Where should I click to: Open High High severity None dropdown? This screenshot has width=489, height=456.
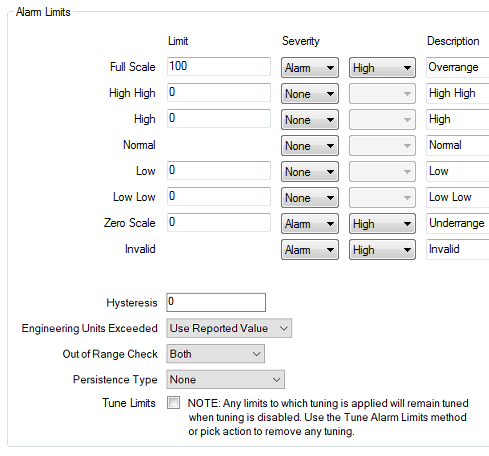pyautogui.click(x=310, y=94)
